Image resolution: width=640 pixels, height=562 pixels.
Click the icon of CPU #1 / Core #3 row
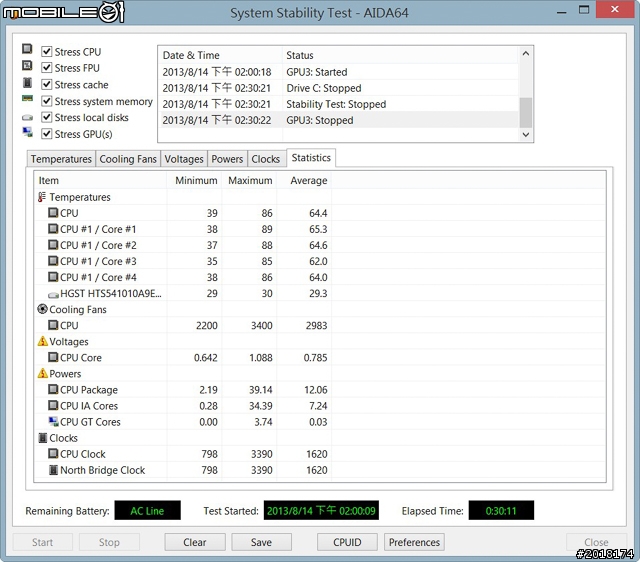click(x=53, y=260)
